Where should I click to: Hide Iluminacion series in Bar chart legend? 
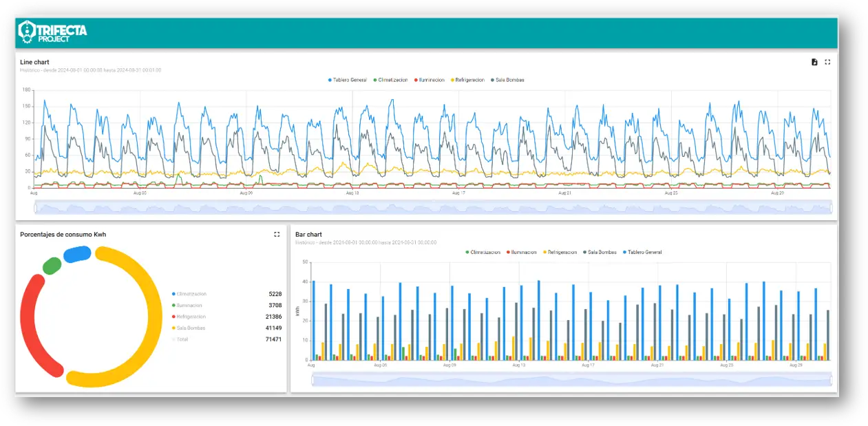coord(522,252)
